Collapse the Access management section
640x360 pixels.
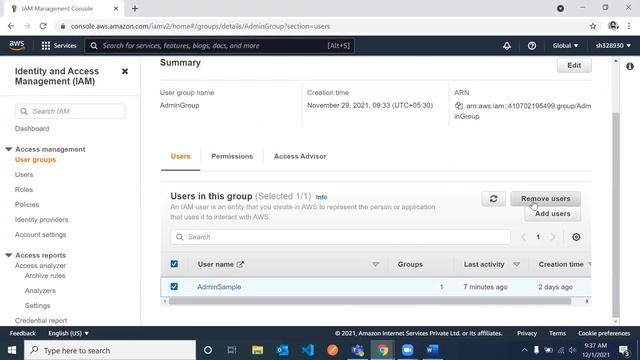tap(9, 149)
